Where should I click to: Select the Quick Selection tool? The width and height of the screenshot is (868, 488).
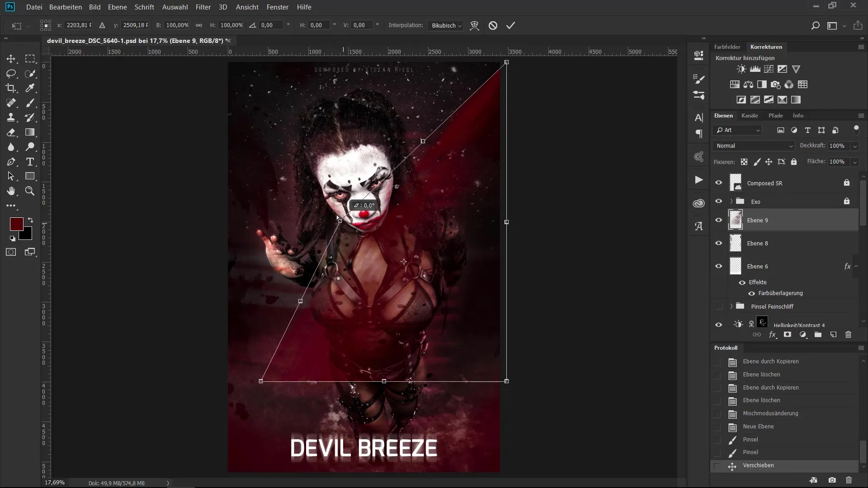click(30, 74)
